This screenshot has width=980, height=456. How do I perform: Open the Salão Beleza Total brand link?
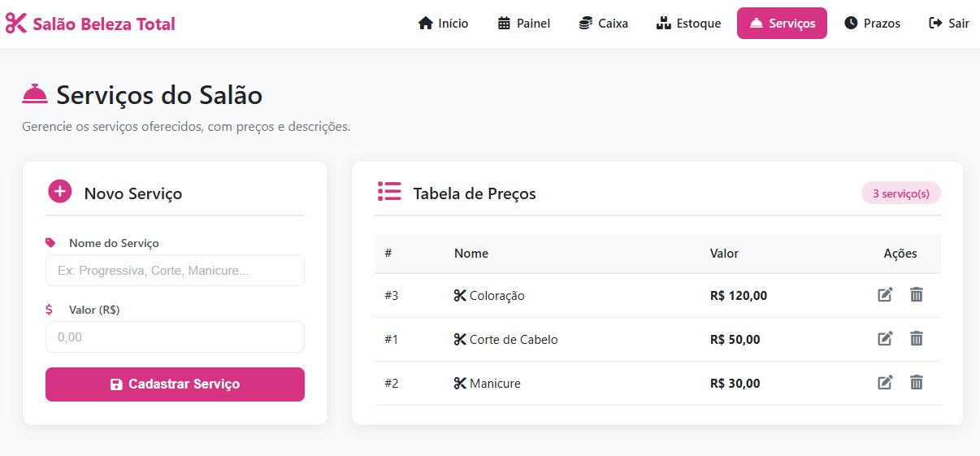90,24
